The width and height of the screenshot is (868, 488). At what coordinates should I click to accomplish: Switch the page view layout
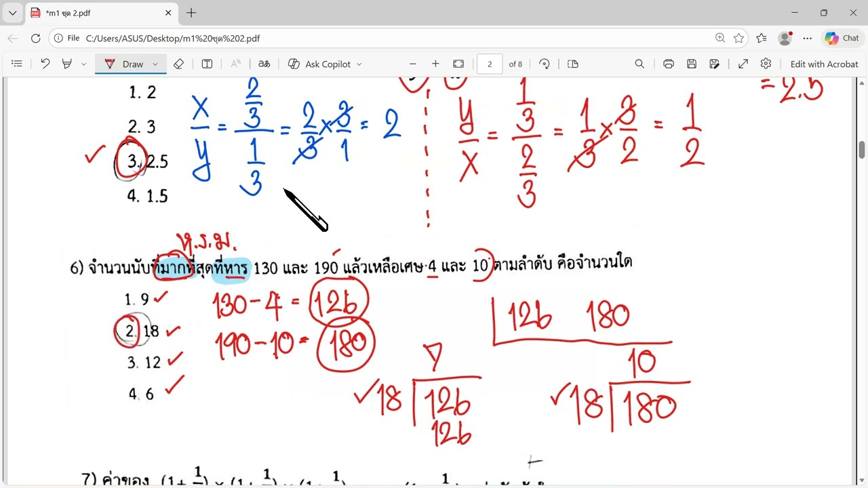572,64
